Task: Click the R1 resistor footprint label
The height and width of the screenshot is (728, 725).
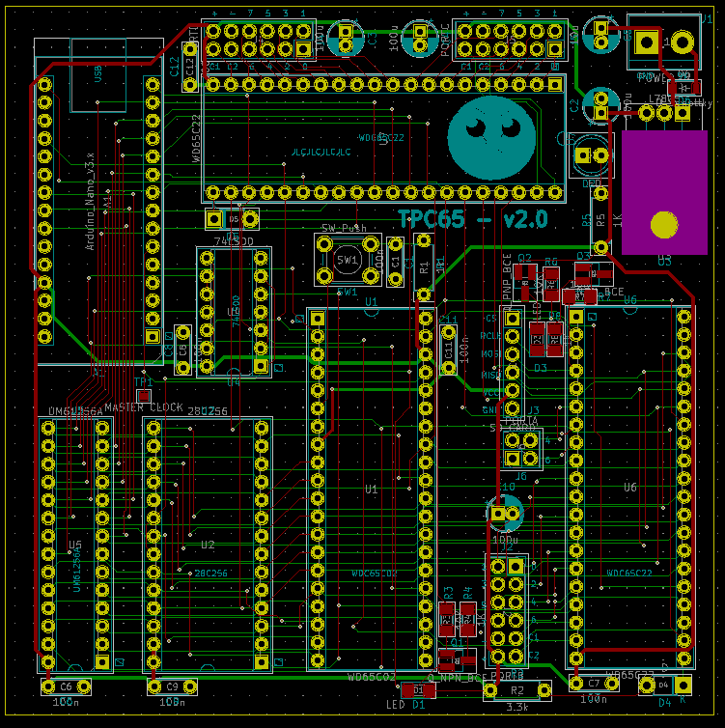Action: (424, 266)
